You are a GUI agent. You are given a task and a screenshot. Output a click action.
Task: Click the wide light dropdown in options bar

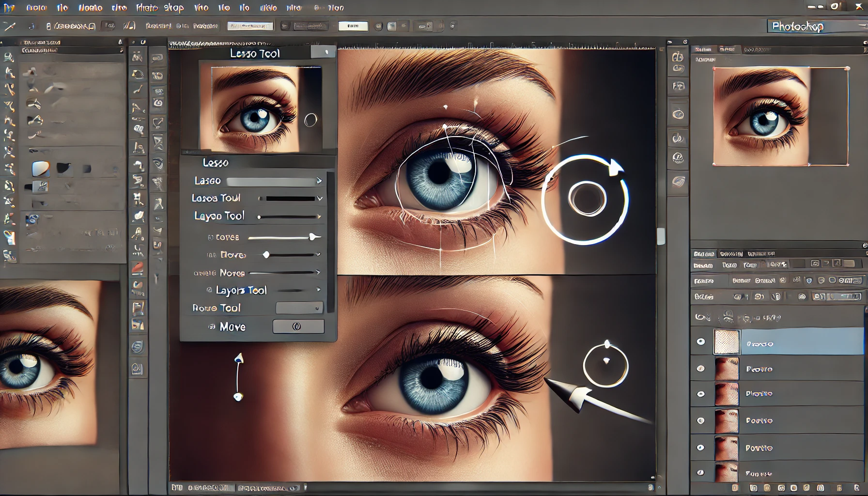click(250, 26)
